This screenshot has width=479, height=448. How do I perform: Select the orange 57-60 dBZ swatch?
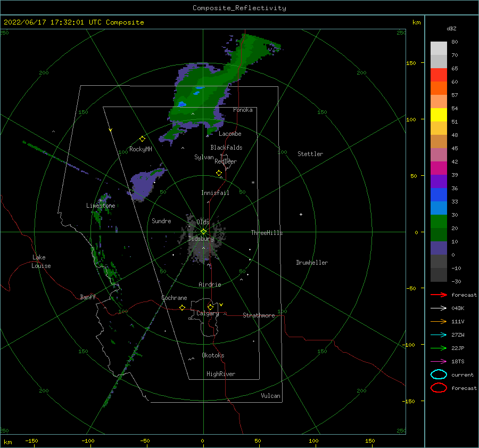pyautogui.click(x=439, y=88)
